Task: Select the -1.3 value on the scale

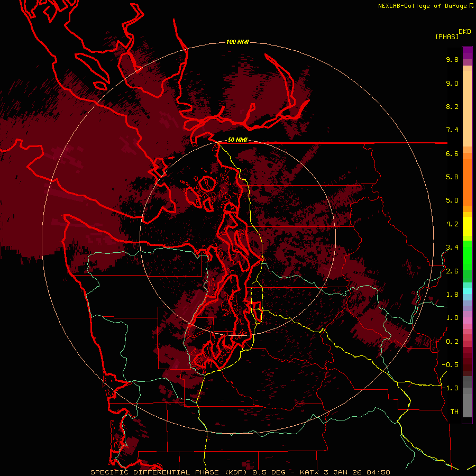Action: pos(450,388)
